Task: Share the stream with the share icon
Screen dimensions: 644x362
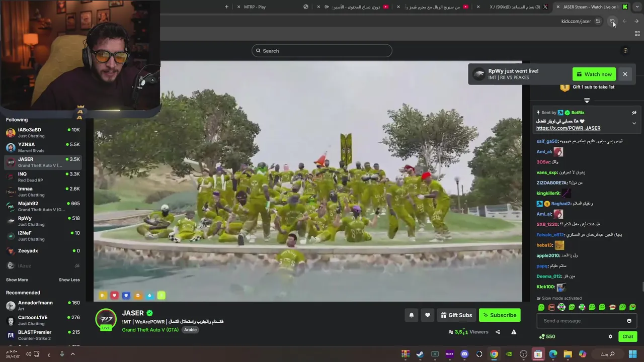Action: [498, 332]
